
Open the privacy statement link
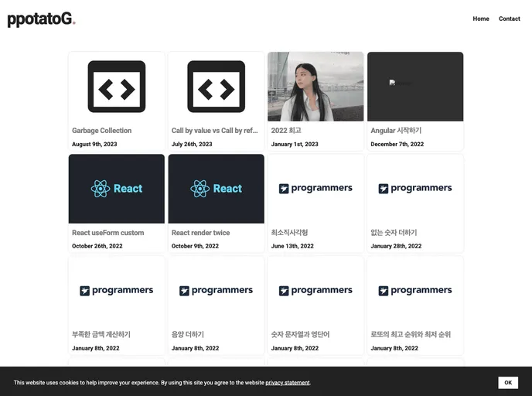(x=287, y=383)
